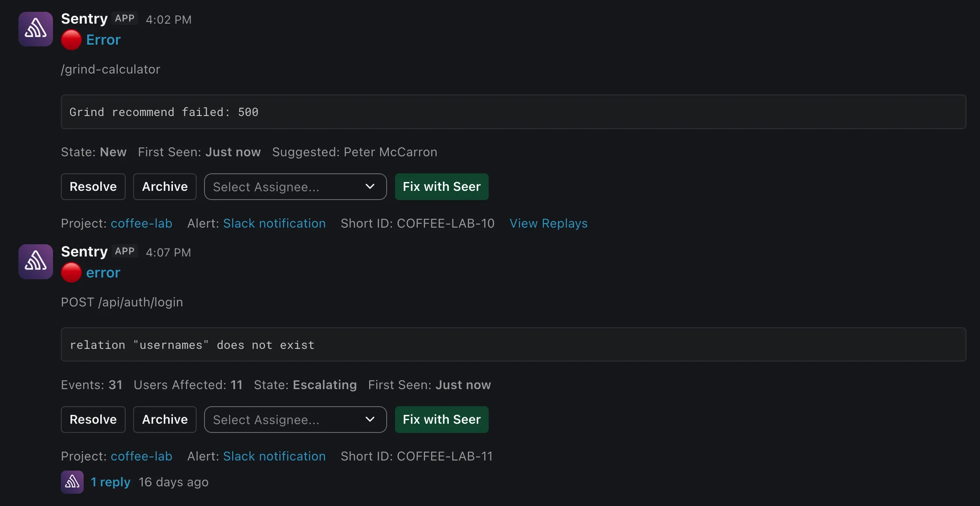Click 'Events: 31' text
Image resolution: width=980 pixels, height=506 pixels.
(x=92, y=385)
